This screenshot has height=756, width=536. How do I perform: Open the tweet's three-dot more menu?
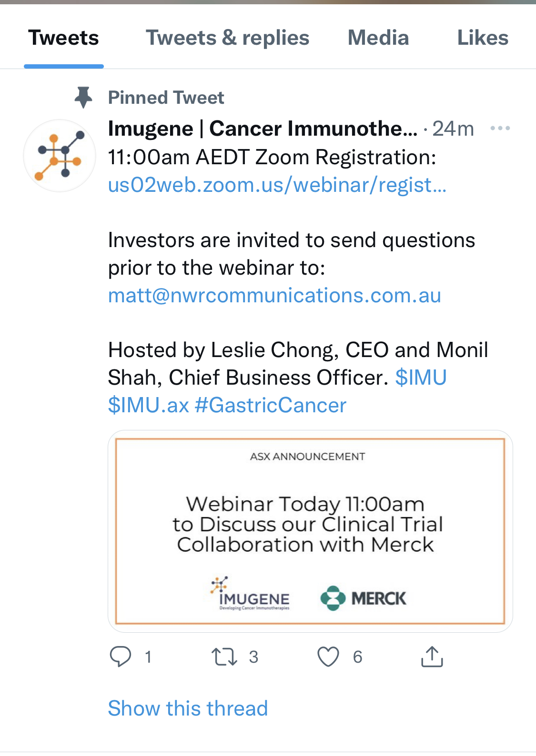click(x=500, y=128)
